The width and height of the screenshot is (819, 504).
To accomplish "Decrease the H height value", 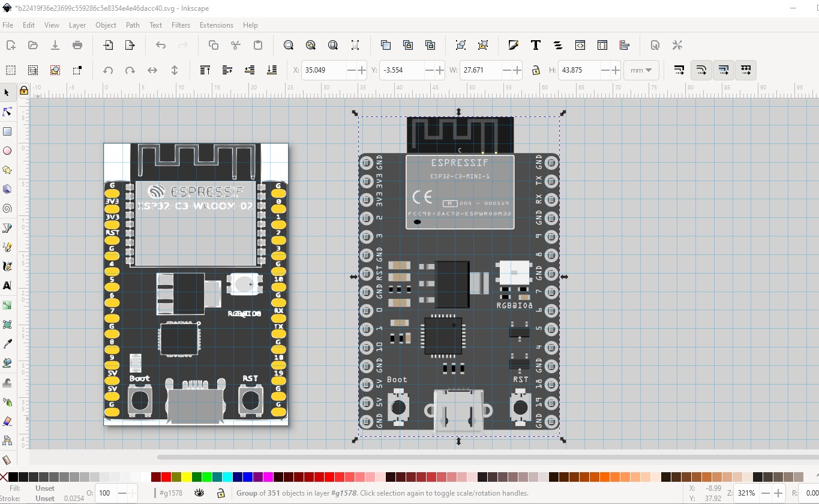I will click(x=606, y=70).
